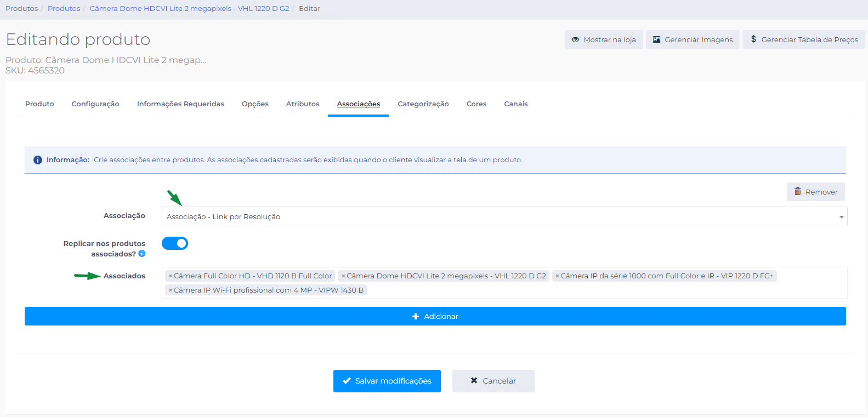Open the Produto tab
This screenshot has height=417, width=868.
click(x=39, y=104)
